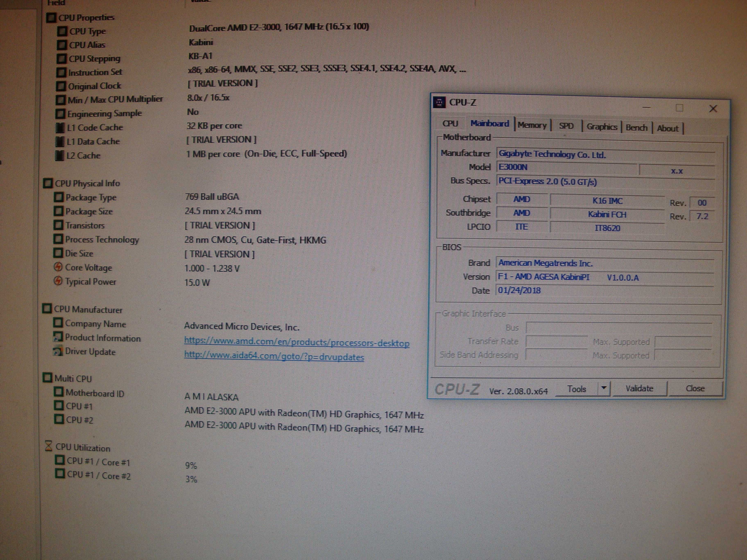Open the About tab in CPU-Z
The width and height of the screenshot is (747, 560).
click(668, 129)
